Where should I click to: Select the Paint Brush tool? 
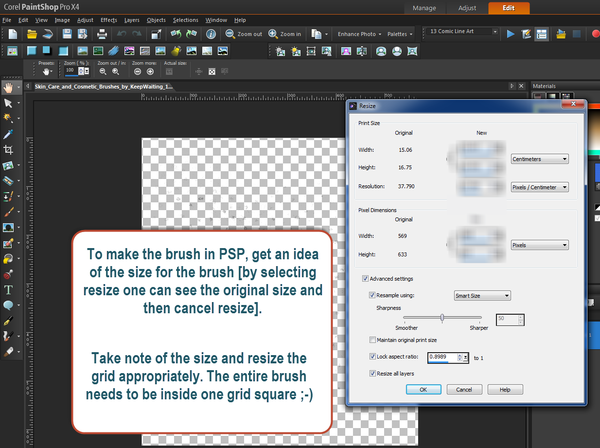[8, 211]
